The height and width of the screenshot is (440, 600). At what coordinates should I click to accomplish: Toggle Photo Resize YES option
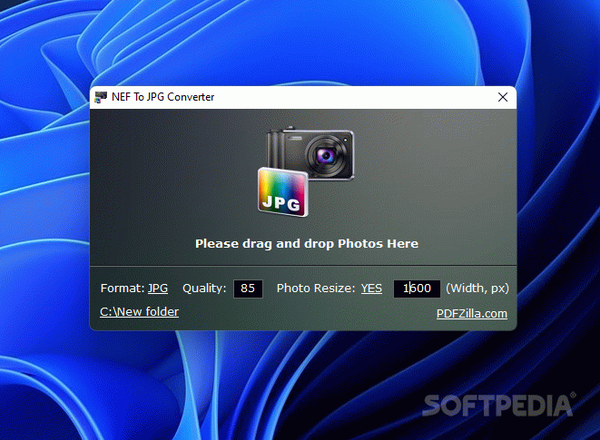[x=371, y=288]
